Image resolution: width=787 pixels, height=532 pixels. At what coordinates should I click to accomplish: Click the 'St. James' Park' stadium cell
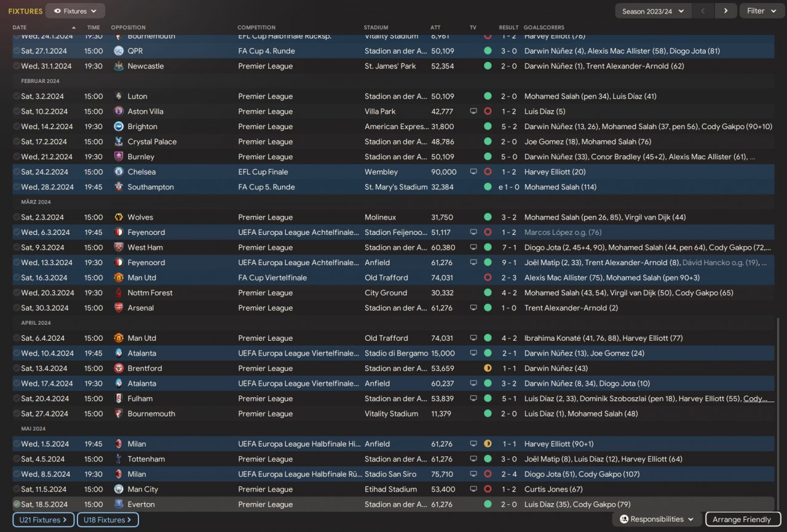click(x=390, y=66)
